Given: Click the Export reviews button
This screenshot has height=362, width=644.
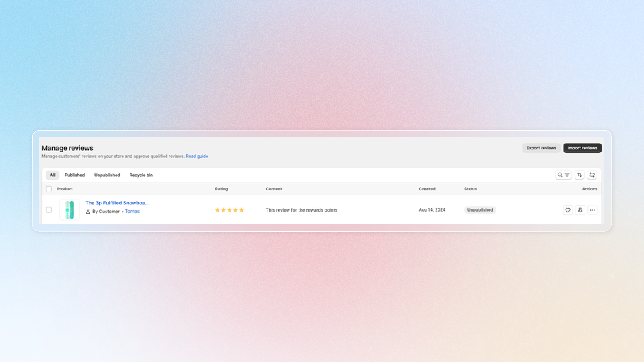Looking at the screenshot, I should point(541,148).
